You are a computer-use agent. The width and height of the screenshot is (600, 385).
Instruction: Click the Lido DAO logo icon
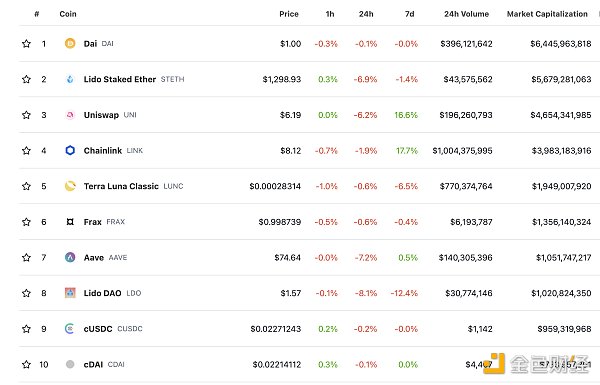point(70,293)
